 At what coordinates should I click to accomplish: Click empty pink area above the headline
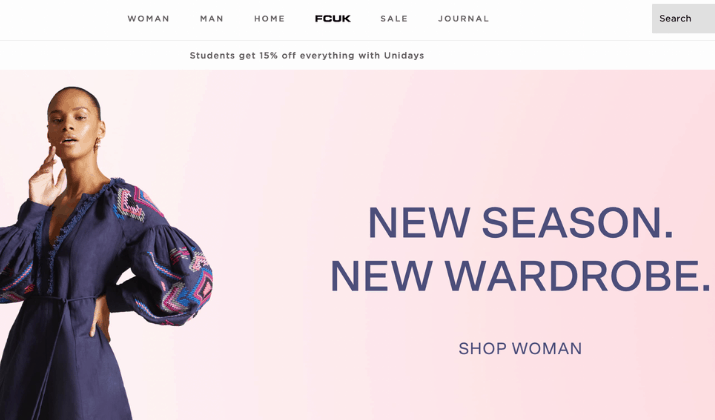[502, 137]
